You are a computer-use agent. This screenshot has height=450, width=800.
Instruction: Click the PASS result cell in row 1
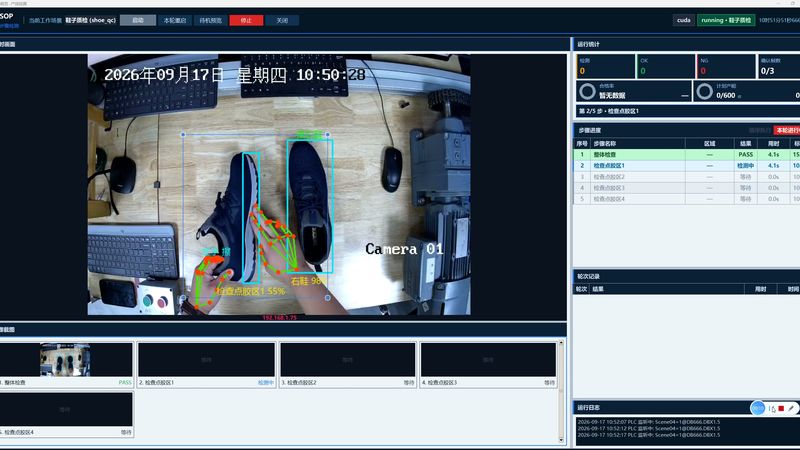pyautogui.click(x=745, y=154)
